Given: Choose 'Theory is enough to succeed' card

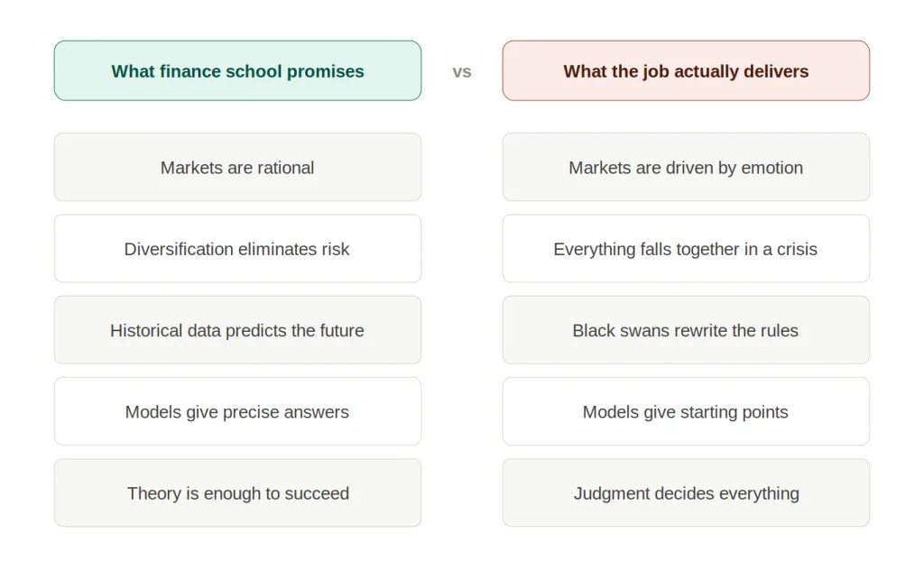Looking at the screenshot, I should point(237,492).
